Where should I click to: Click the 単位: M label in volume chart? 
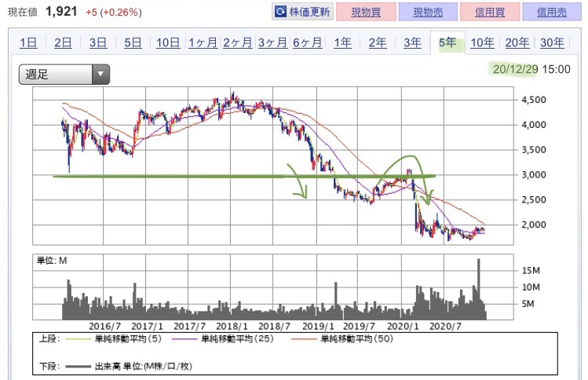[52, 261]
